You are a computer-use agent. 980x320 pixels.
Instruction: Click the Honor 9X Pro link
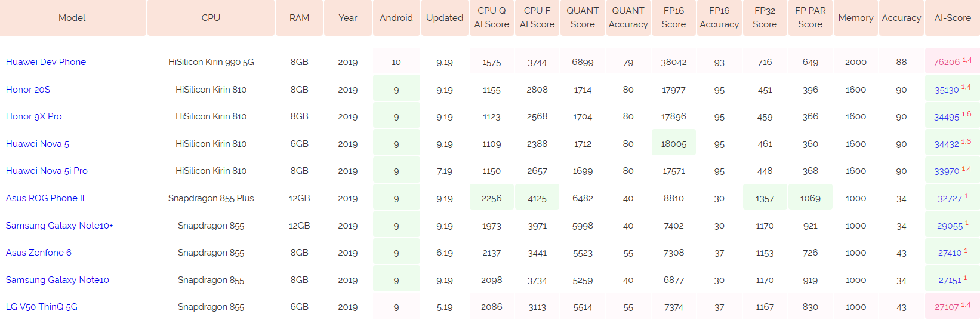(34, 116)
